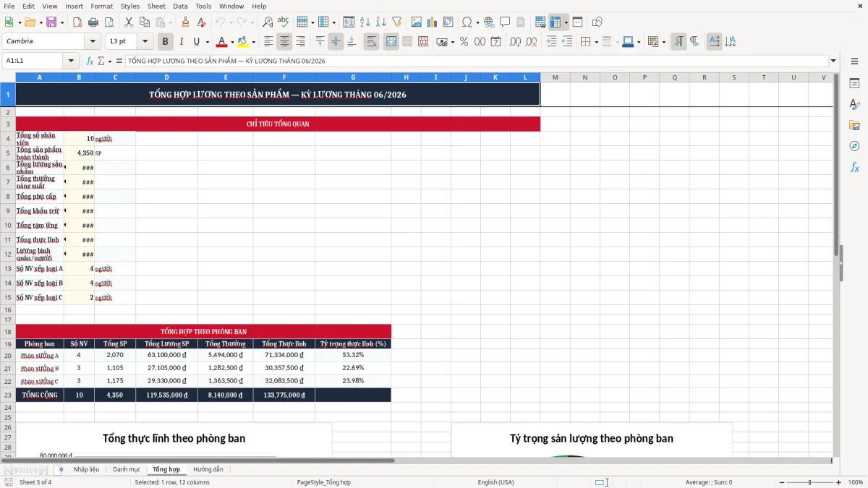Toggle Underline formatting
Viewport: 868px width, 488px height.
coord(197,42)
